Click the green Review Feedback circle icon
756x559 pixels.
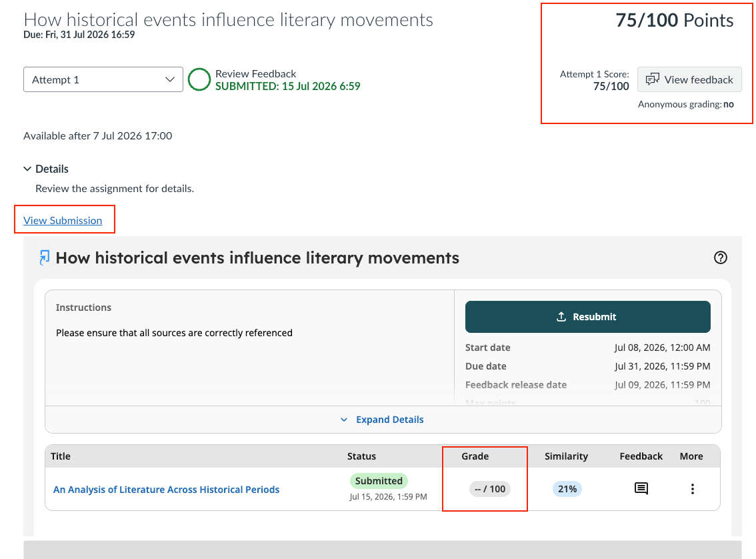(x=199, y=79)
